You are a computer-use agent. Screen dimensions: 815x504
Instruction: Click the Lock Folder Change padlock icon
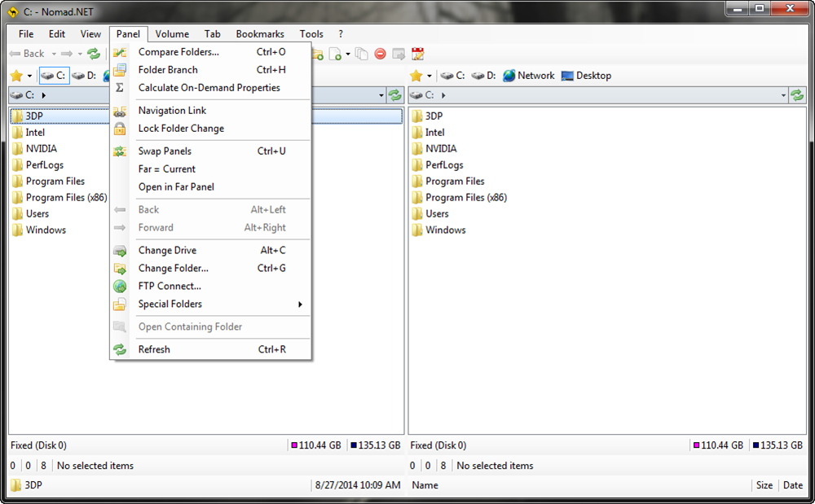coord(120,128)
